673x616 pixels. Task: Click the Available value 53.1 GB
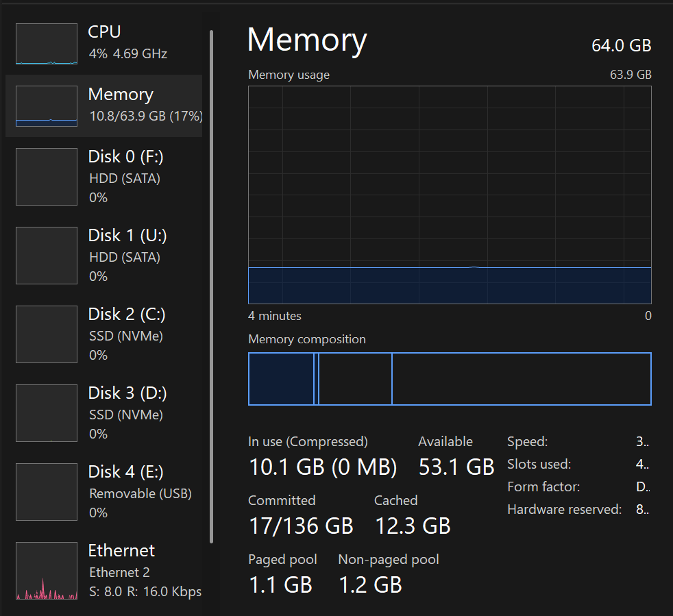point(456,467)
